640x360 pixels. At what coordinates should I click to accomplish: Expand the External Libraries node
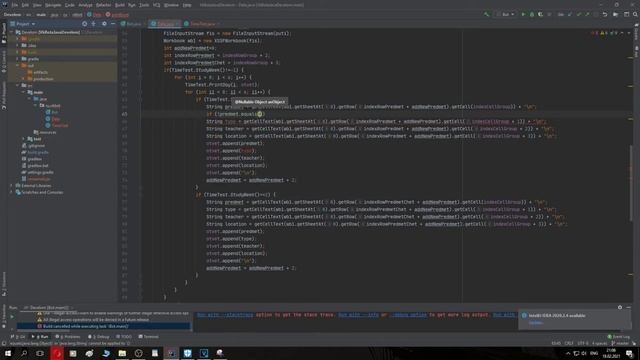tap(11, 186)
